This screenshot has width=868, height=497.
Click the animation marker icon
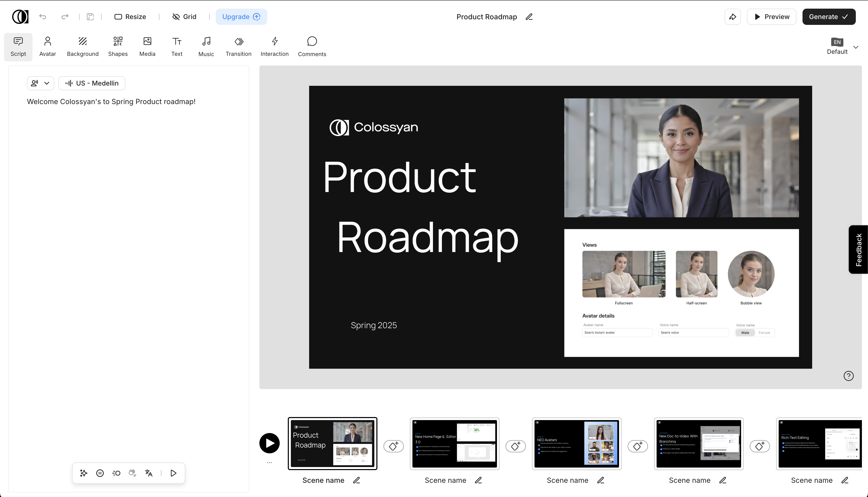click(x=116, y=473)
